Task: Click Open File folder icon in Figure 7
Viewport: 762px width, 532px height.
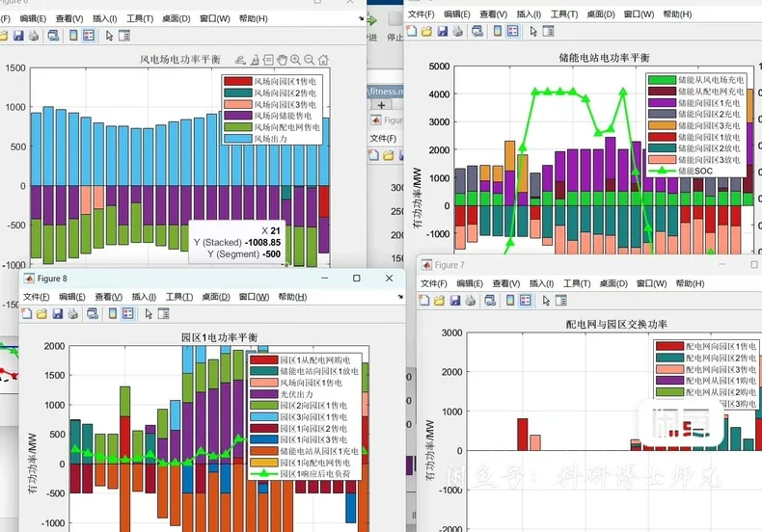Action: point(439,301)
